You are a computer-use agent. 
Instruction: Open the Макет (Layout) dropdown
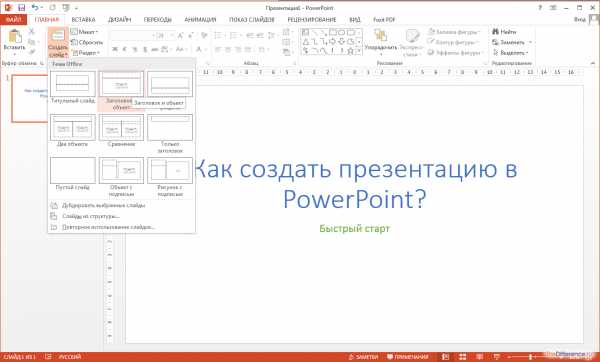click(85, 32)
